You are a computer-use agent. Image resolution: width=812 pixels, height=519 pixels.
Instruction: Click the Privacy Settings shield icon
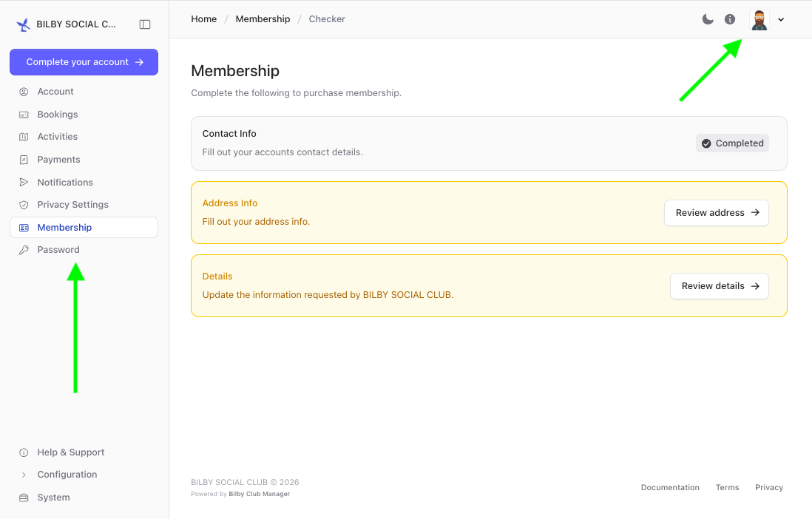pos(24,205)
